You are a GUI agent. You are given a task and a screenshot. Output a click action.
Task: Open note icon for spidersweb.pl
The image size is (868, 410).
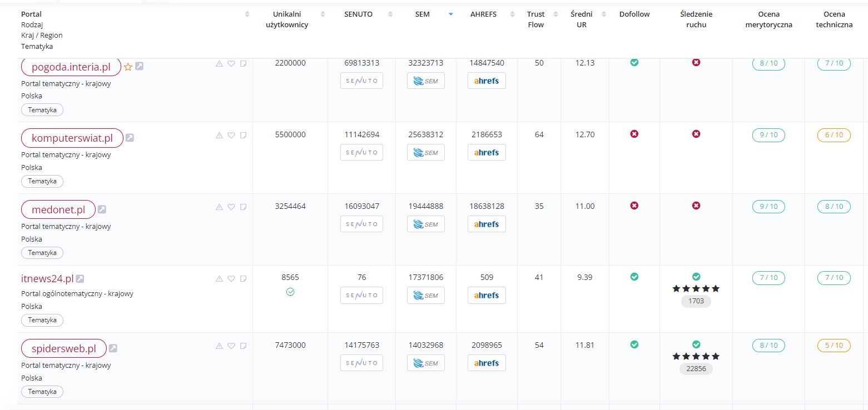[243, 346]
